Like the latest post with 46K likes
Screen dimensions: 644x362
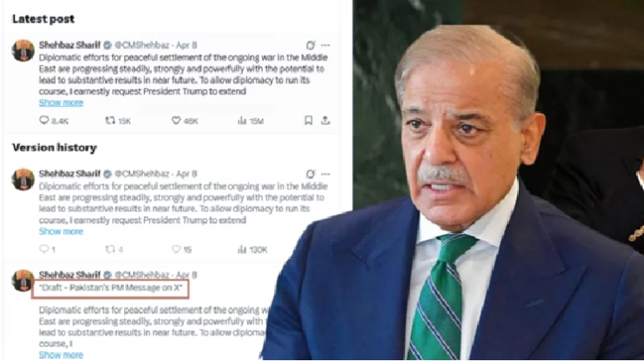[176, 120]
